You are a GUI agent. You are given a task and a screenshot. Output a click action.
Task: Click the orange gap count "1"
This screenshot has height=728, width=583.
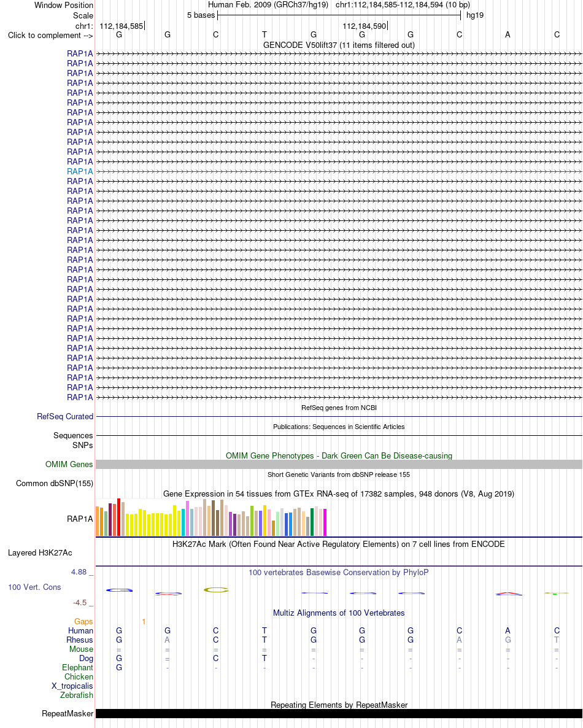144,622
